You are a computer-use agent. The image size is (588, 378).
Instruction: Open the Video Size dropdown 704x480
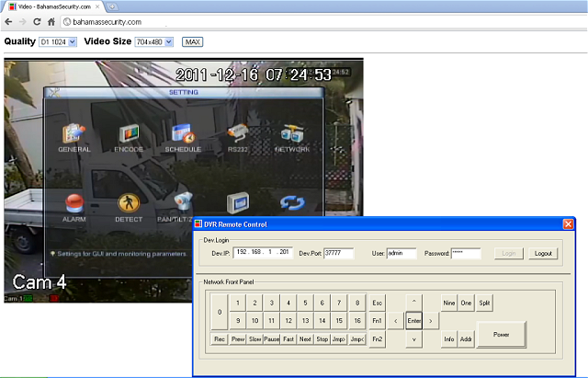154,42
